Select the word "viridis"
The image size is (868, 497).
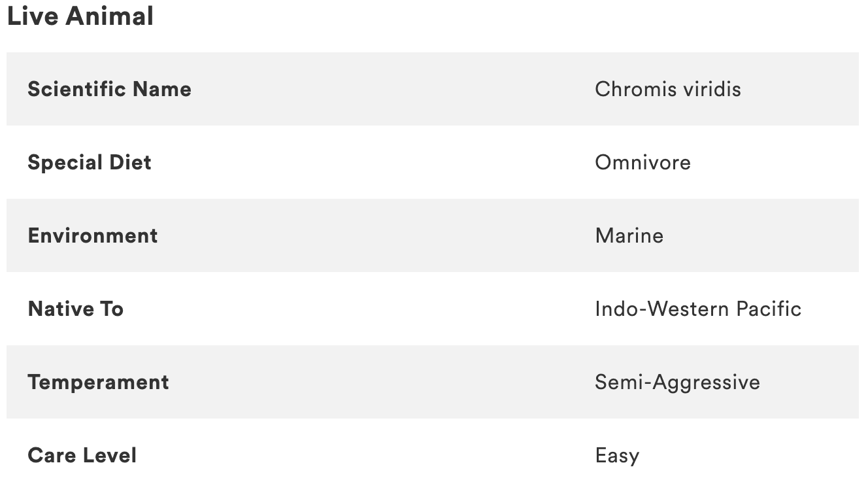[x=712, y=89]
